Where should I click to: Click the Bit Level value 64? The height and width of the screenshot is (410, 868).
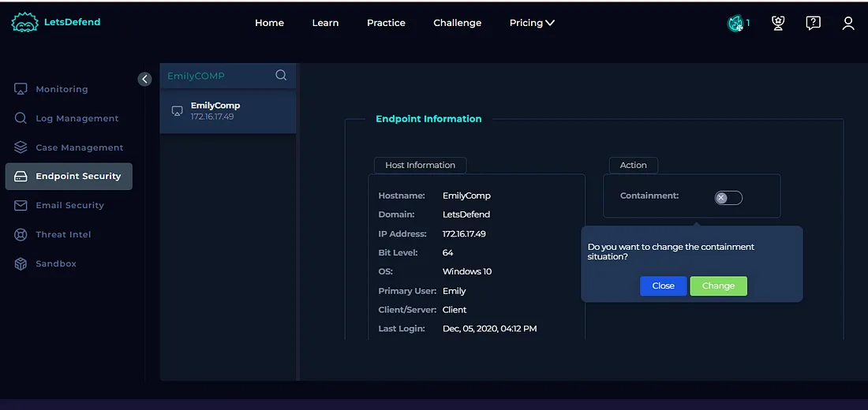(x=448, y=253)
